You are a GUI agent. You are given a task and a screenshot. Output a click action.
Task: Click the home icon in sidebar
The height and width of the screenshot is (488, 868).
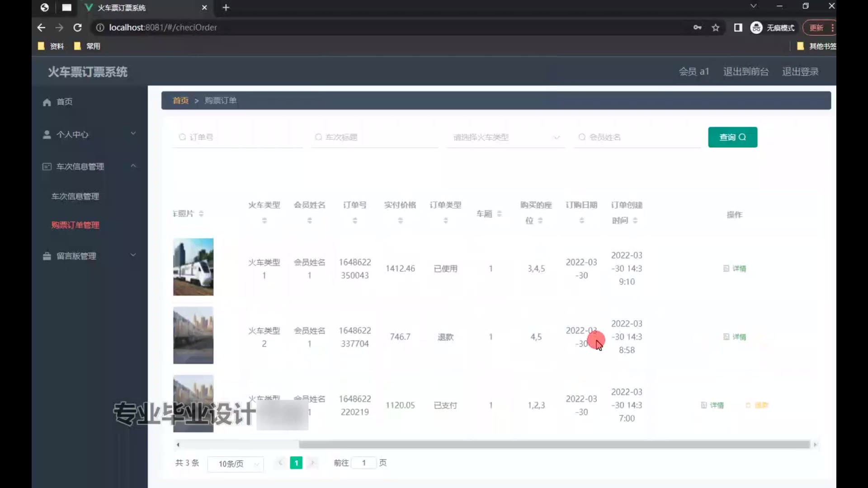click(x=47, y=102)
